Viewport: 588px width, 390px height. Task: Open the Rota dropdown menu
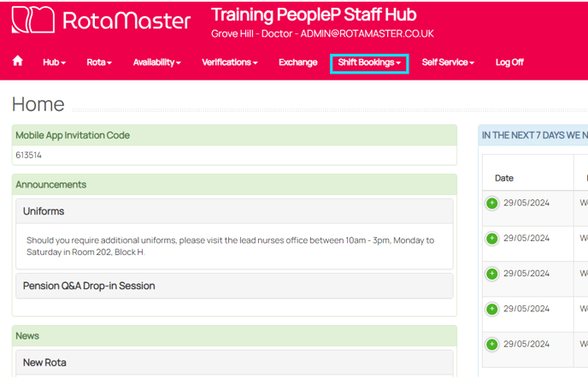(x=99, y=62)
